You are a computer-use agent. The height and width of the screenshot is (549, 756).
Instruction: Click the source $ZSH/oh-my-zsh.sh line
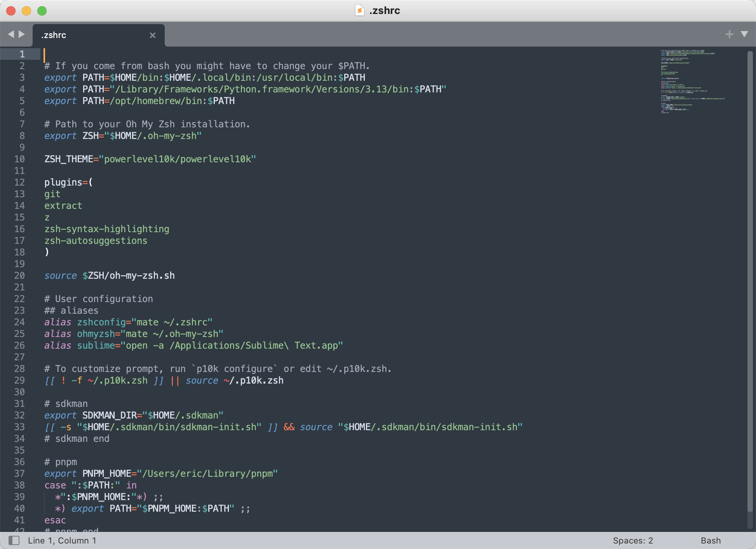[110, 276]
